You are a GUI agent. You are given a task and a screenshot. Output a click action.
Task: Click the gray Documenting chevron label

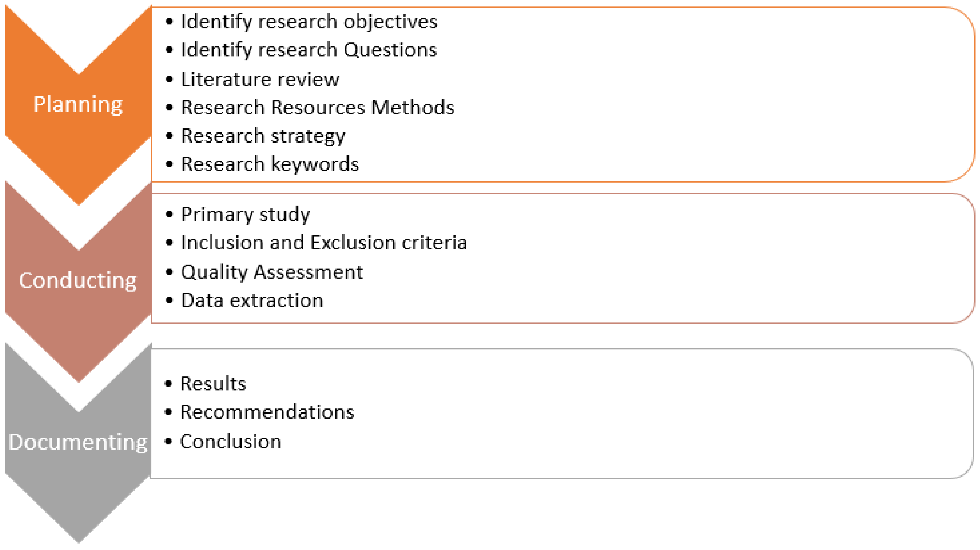coord(78,442)
